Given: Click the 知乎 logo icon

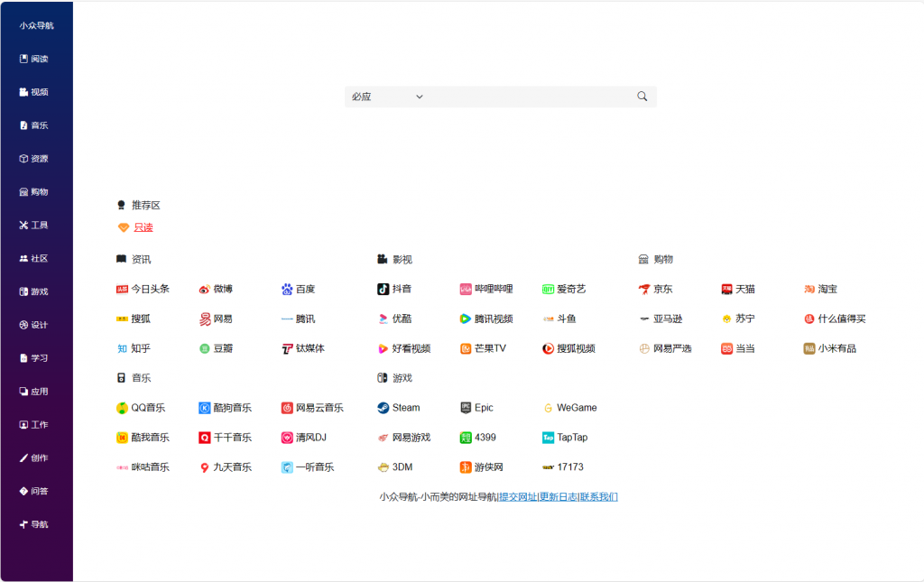Looking at the screenshot, I should click(x=122, y=348).
